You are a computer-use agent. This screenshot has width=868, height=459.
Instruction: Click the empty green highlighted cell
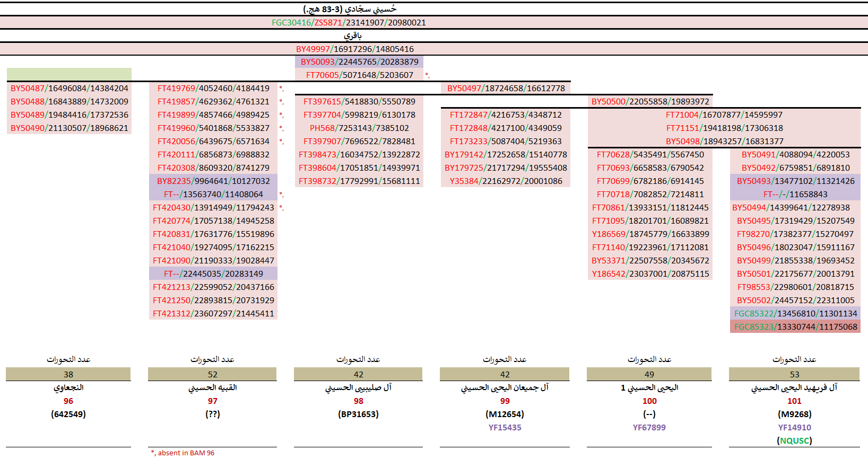(69, 74)
